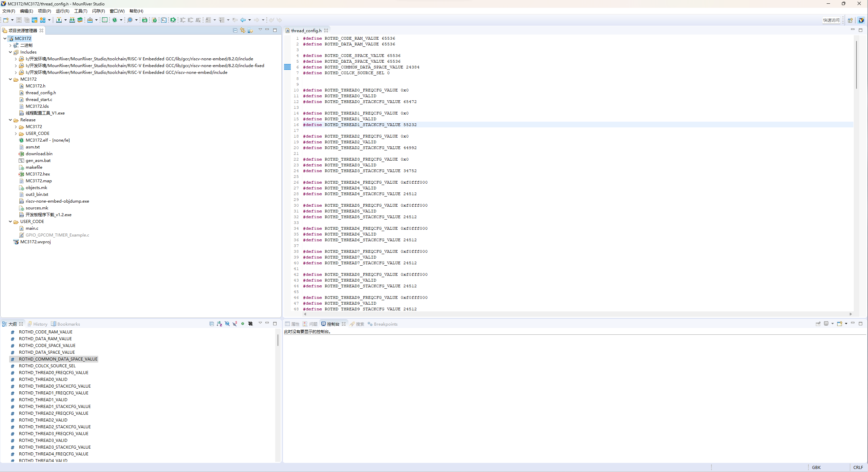Screen dimensions: 868x472
Task: Collapse the Release folder
Action: 10,120
